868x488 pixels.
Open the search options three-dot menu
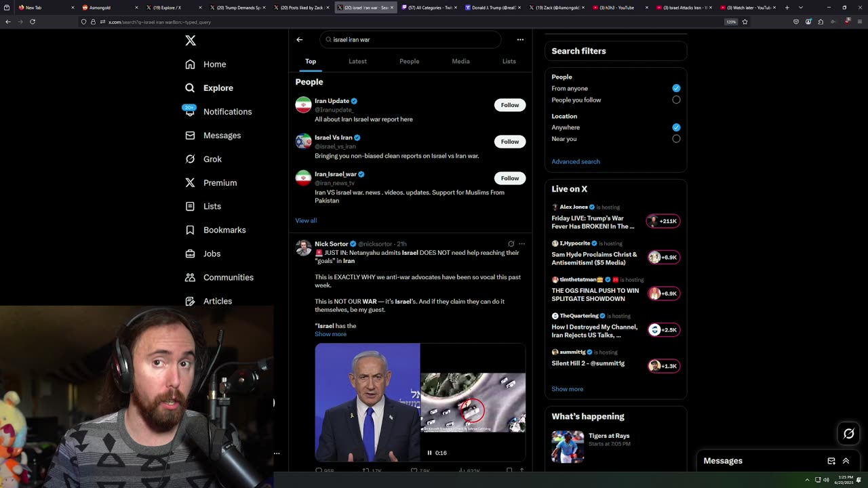coord(520,39)
